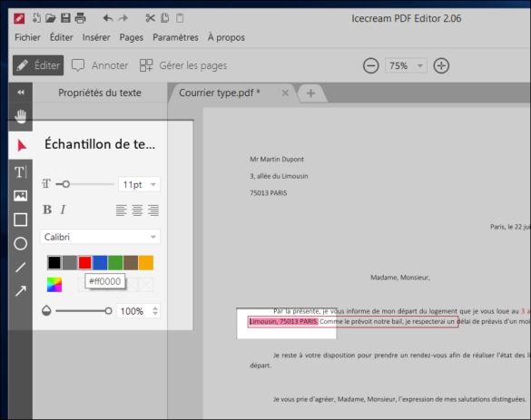Open the Pages menu

[132, 37]
